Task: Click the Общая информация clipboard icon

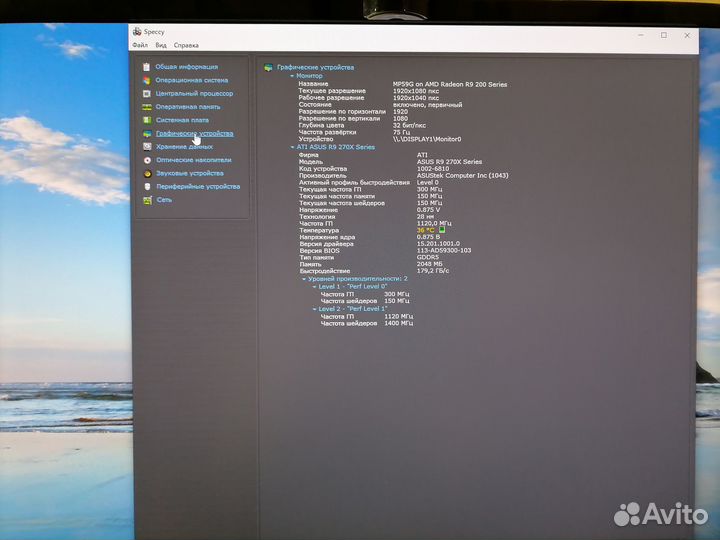Action: (146, 67)
